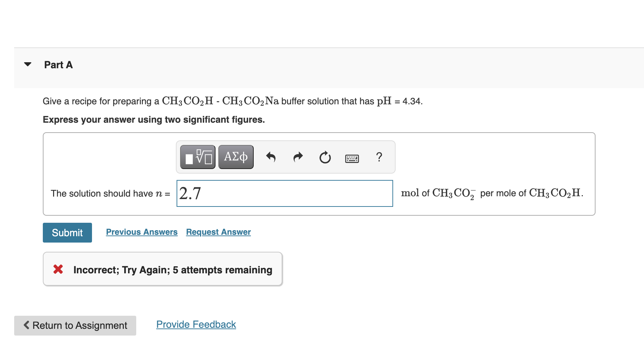Open the Greek symbols ΑΣφ palette
The width and height of the screenshot is (644, 355).
[x=236, y=157]
